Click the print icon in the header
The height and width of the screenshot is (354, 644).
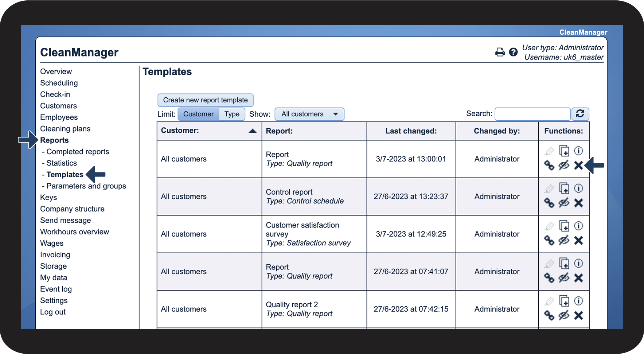[x=500, y=52]
